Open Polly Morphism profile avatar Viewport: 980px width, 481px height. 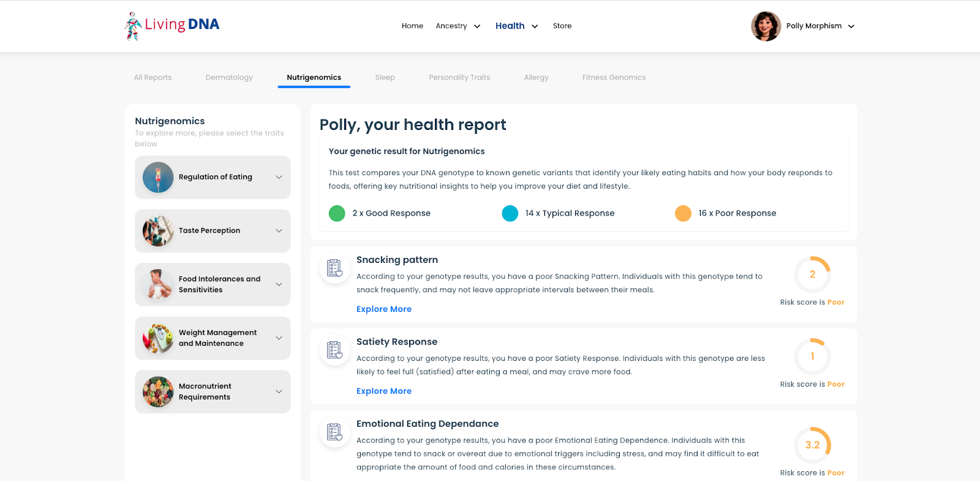coord(766,26)
